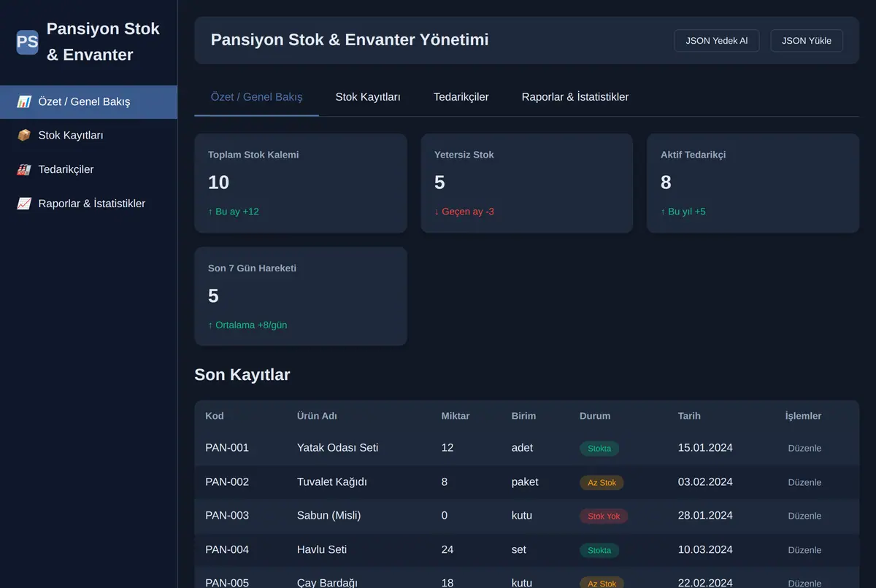Click the Durum column header

pyautogui.click(x=595, y=416)
